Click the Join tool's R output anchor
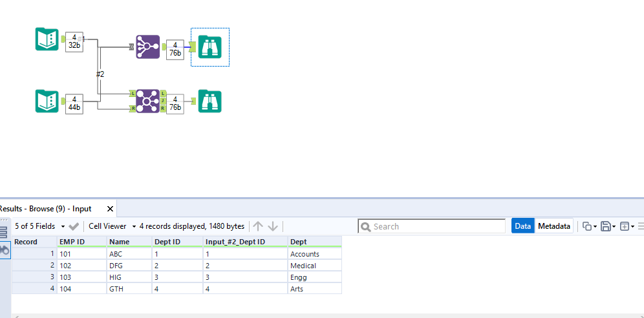 tap(163, 109)
